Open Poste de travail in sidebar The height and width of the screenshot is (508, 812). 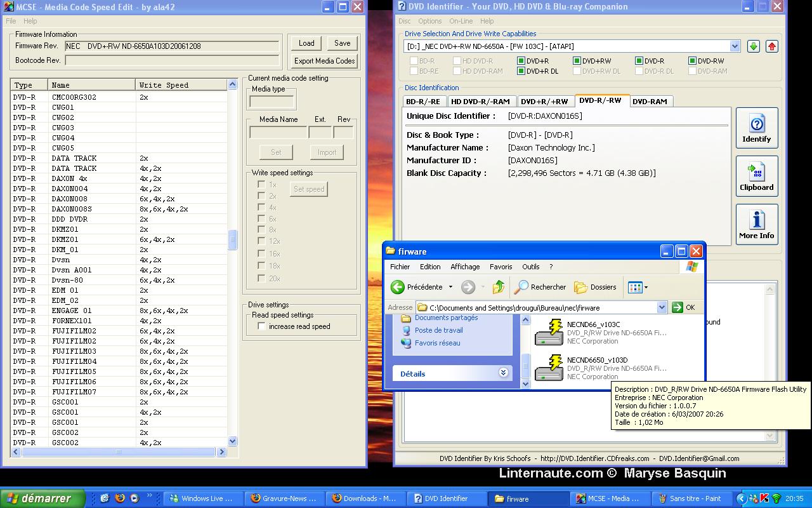point(438,330)
